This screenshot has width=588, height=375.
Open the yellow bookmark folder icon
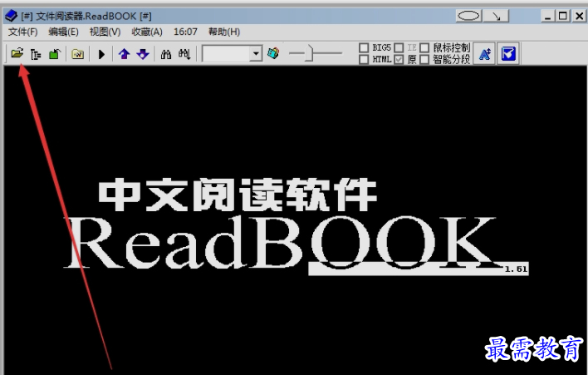point(77,54)
